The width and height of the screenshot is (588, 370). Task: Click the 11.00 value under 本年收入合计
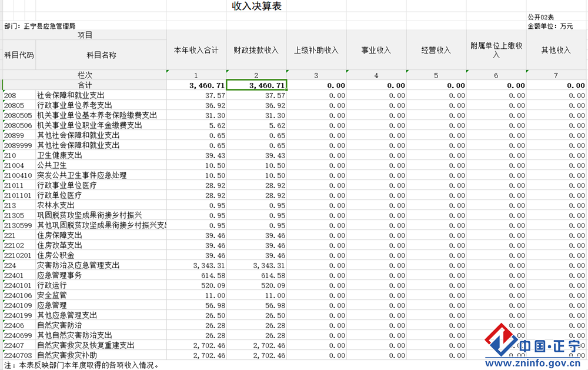tap(196, 295)
